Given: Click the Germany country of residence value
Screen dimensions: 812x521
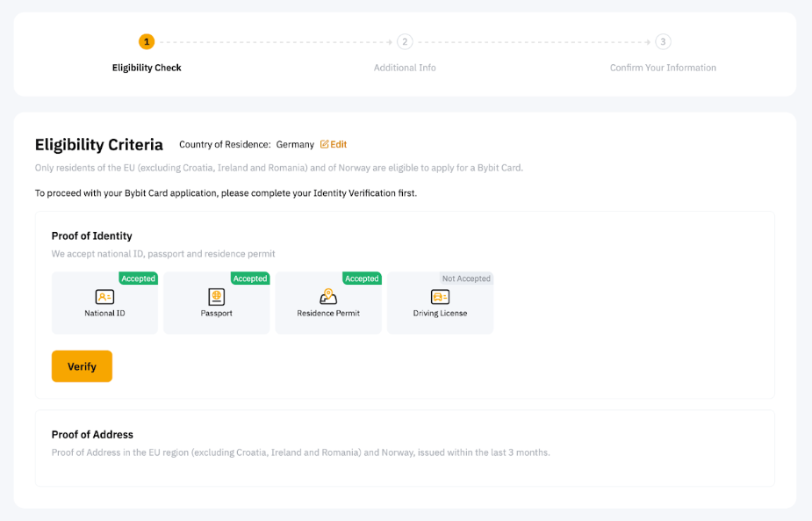Looking at the screenshot, I should point(295,144).
